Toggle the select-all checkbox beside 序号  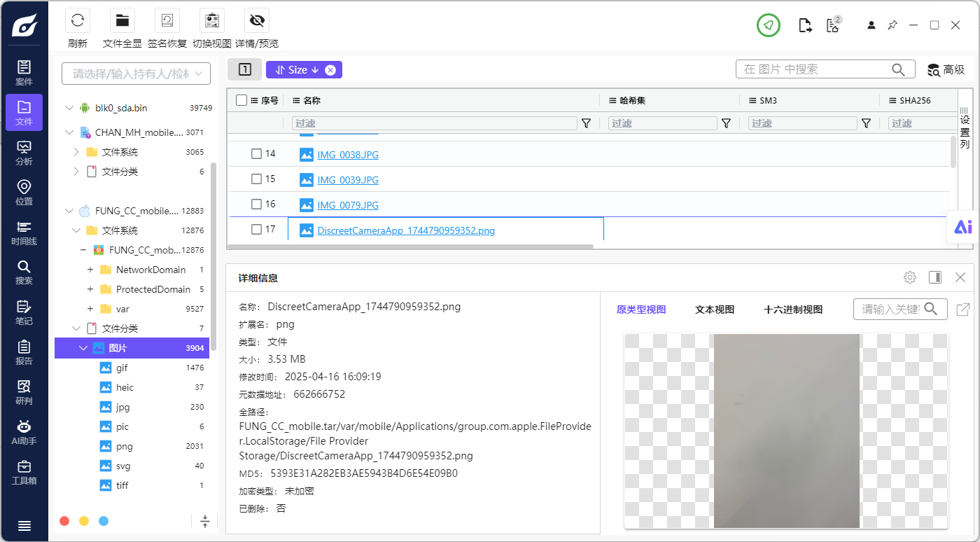(241, 100)
